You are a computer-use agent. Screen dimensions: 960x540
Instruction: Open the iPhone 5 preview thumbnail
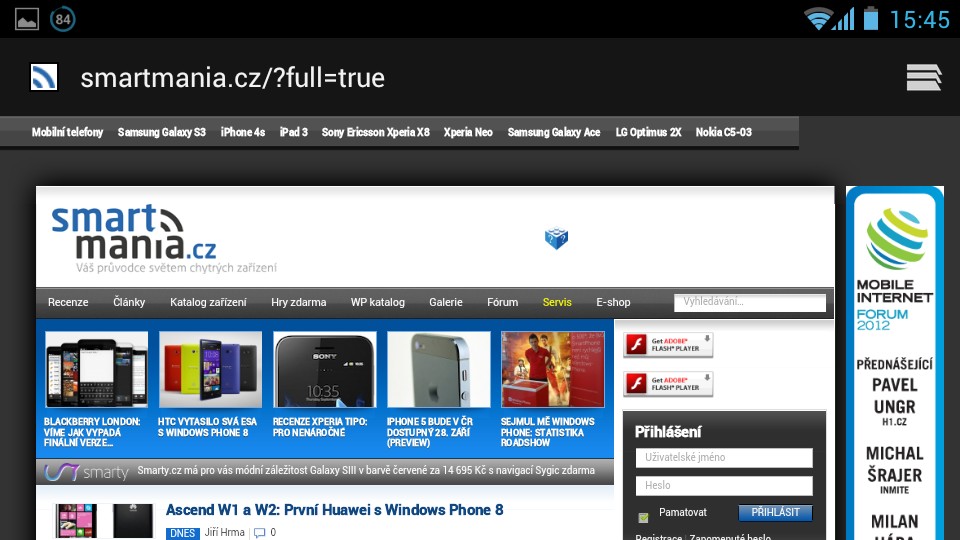(438, 369)
